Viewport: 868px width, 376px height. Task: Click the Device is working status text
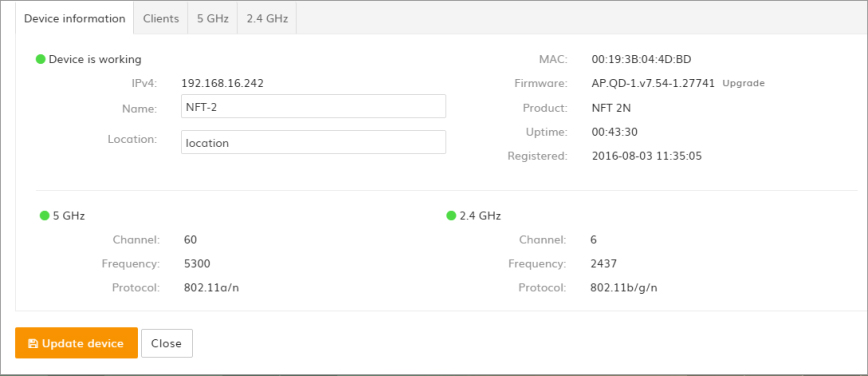point(95,59)
